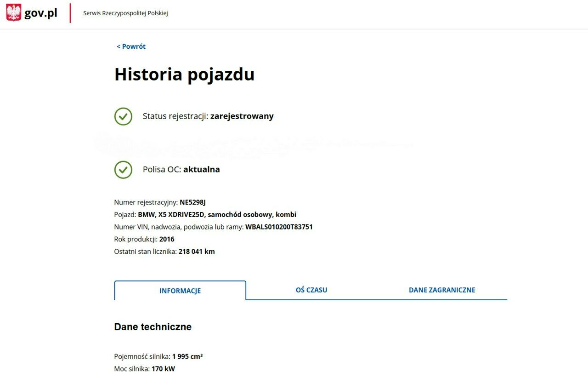Click Serwis Rzeczypospolitej Polskiej header text
Screen dimensions: 588x372
point(125,13)
